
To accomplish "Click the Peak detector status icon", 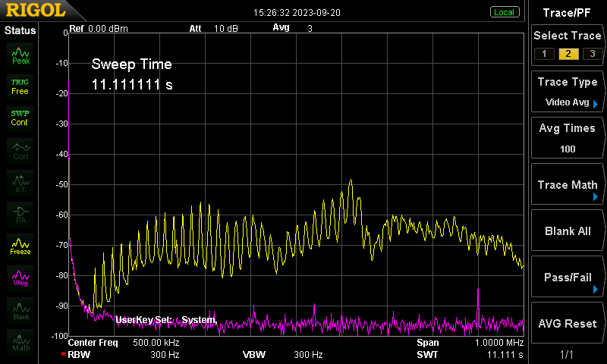I will click(x=20, y=55).
